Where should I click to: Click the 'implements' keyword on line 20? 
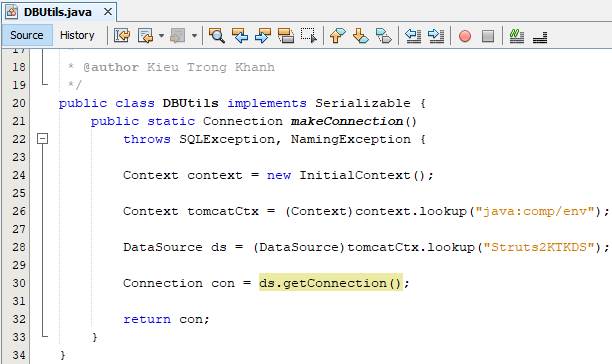click(x=267, y=103)
